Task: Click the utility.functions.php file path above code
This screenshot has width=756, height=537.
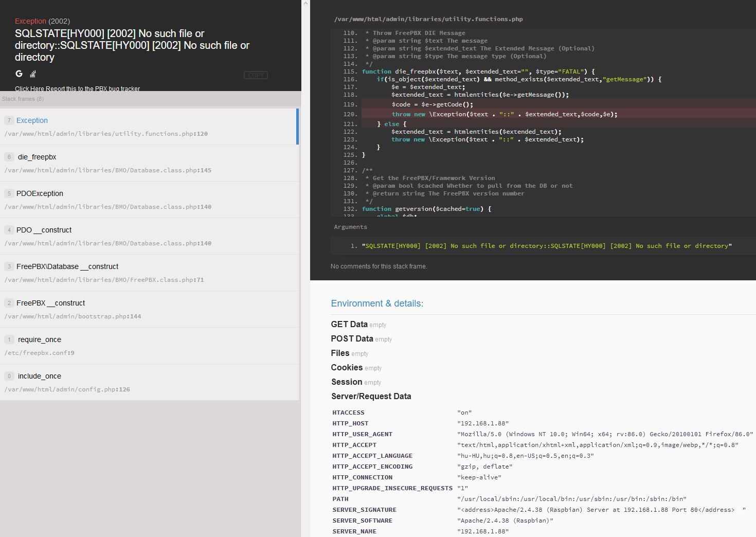Action: click(x=428, y=19)
